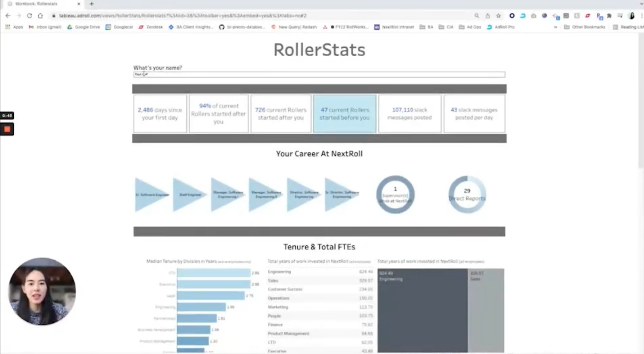Open the media control playlist icon
Screen dimensions: 644x354
pyautogui.click(x=620, y=16)
